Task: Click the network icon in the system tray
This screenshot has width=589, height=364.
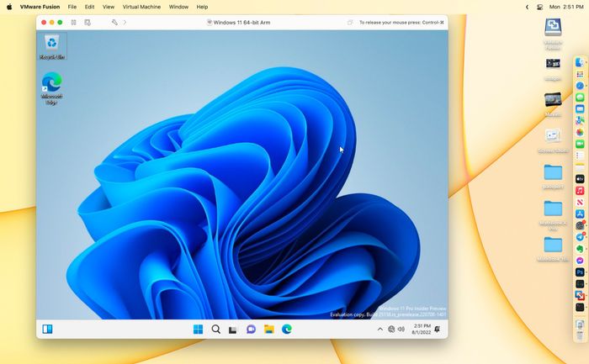Action: [391, 329]
